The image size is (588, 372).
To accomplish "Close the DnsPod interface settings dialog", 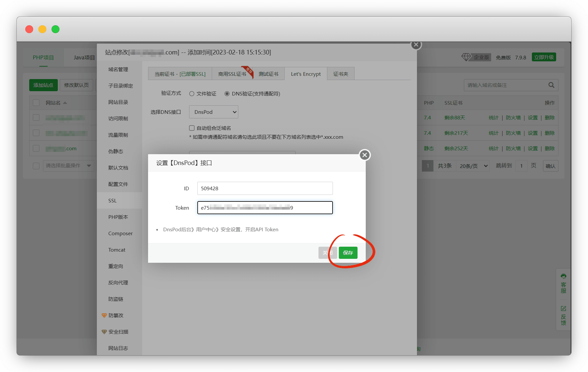I will coord(364,155).
